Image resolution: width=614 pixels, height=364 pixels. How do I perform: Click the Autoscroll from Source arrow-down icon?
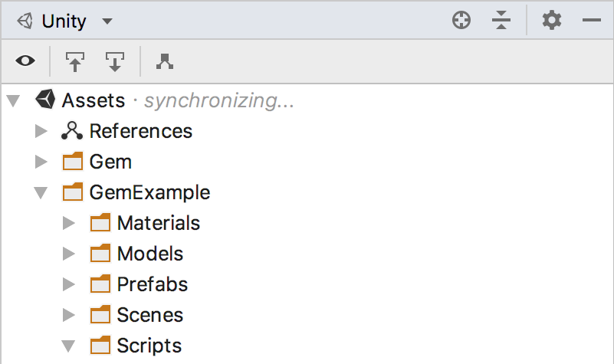tap(115, 61)
